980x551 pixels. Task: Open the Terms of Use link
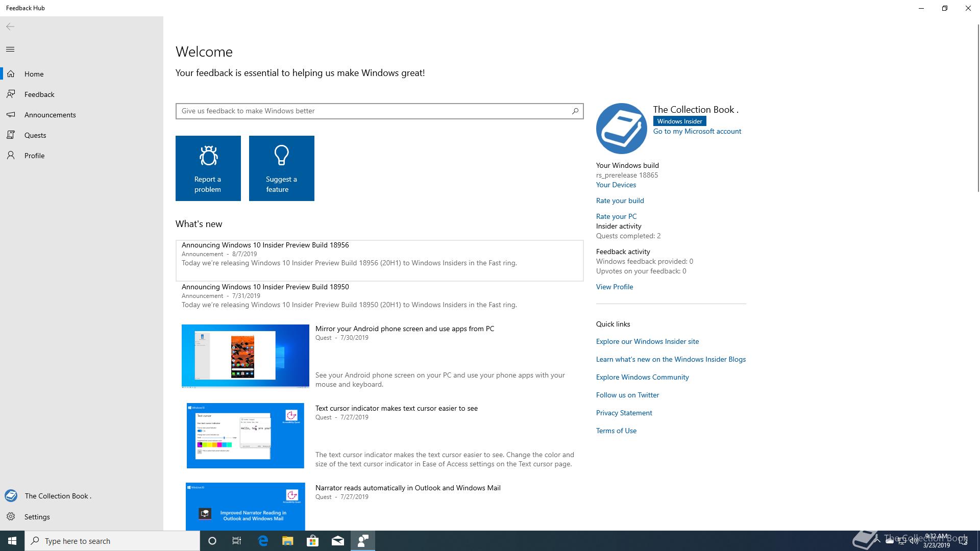616,431
